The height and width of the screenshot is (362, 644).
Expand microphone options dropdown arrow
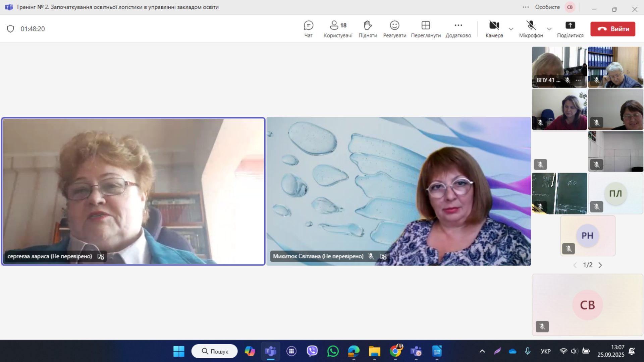pos(549,29)
